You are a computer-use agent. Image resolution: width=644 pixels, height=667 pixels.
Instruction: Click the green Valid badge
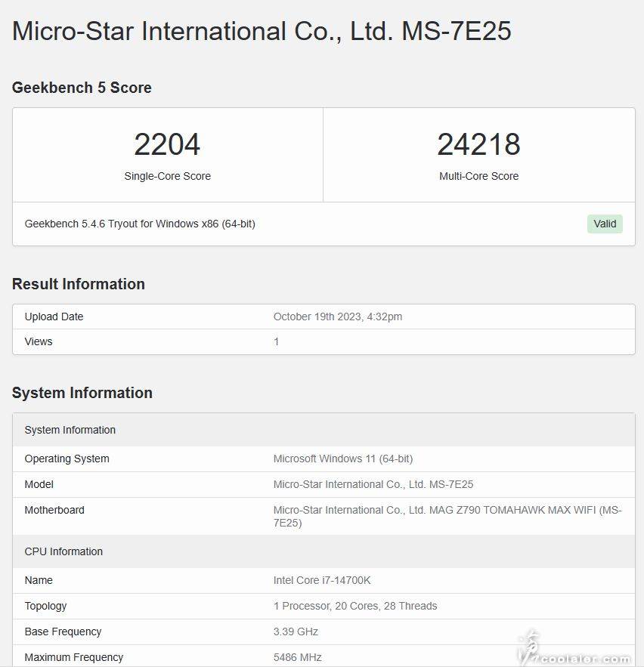[605, 224]
